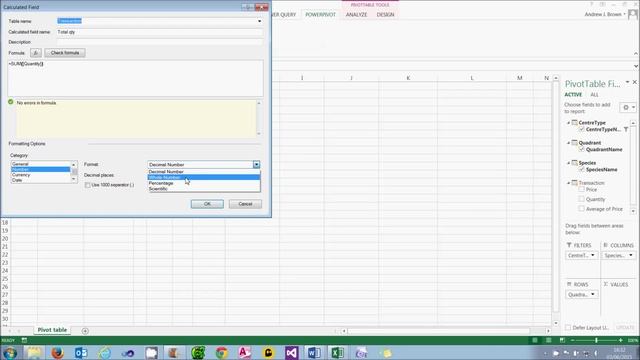Open the Windows Start menu
This screenshot has width=640, height=360.
tap(10, 353)
